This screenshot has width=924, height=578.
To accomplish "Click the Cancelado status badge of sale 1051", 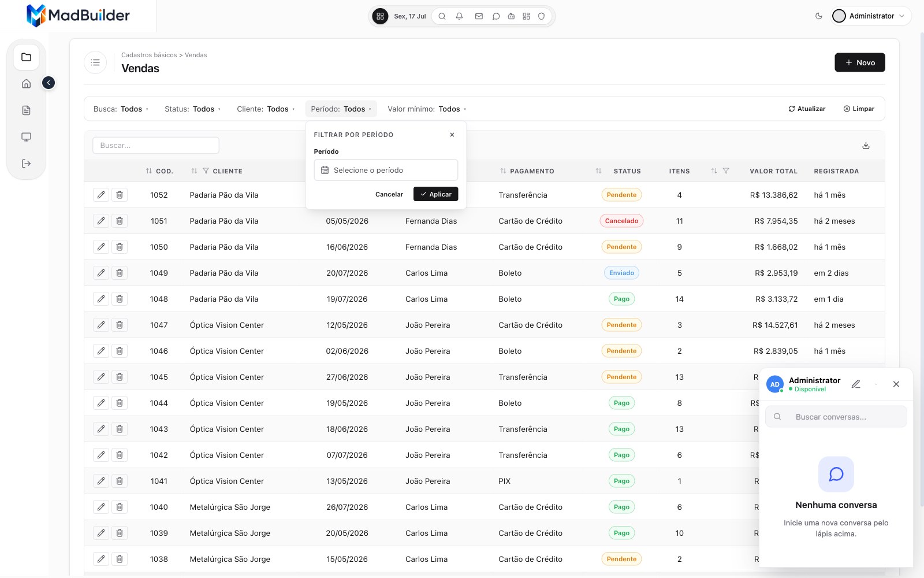I will [x=621, y=221].
